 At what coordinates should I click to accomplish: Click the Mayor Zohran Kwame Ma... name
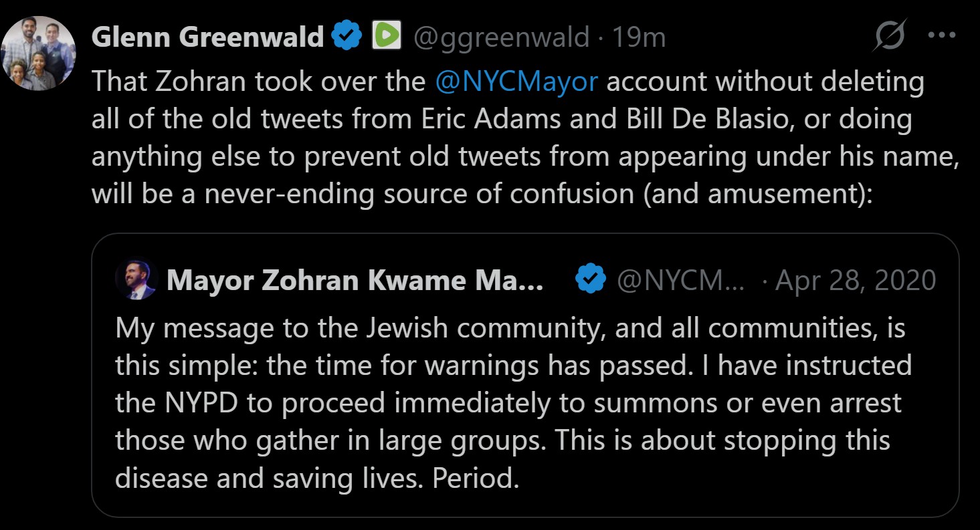[x=355, y=280]
